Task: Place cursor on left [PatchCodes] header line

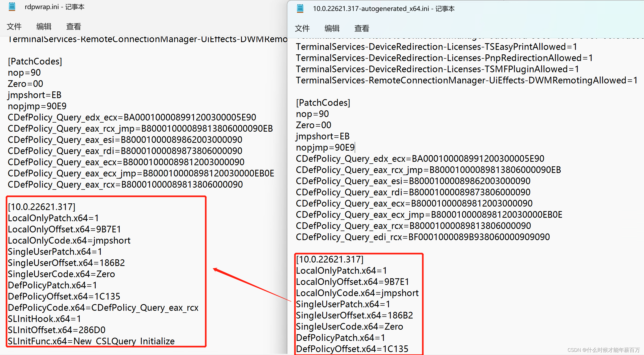Action: [x=35, y=61]
